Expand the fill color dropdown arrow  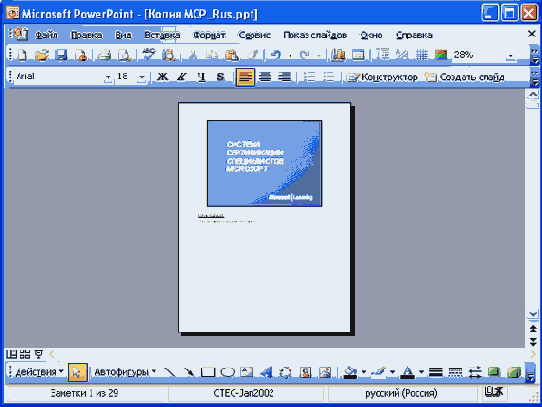point(364,372)
